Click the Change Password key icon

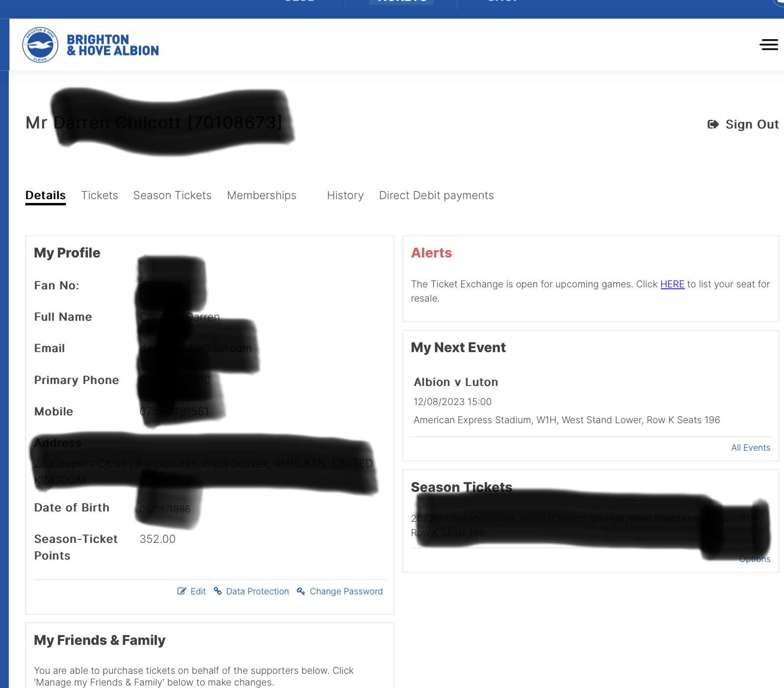pos(301,591)
